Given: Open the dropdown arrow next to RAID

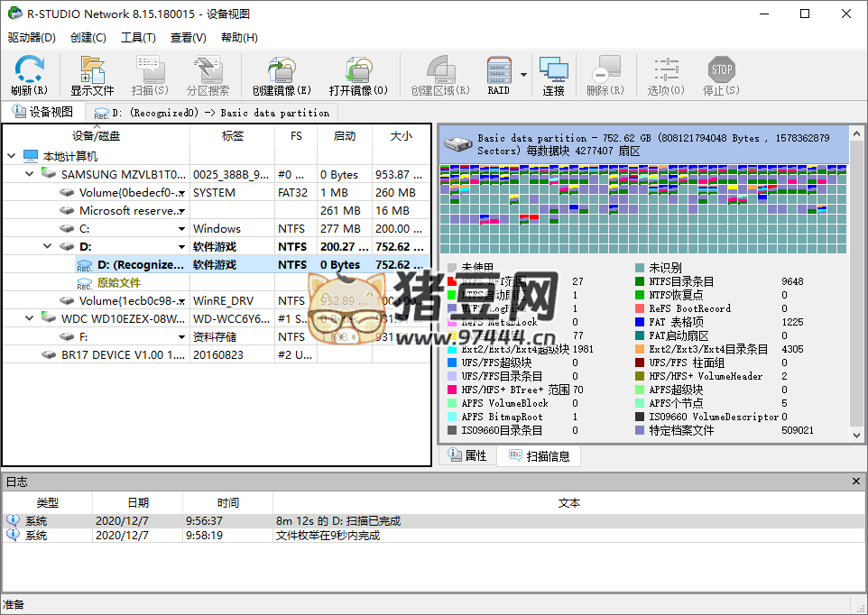Looking at the screenshot, I should (522, 74).
